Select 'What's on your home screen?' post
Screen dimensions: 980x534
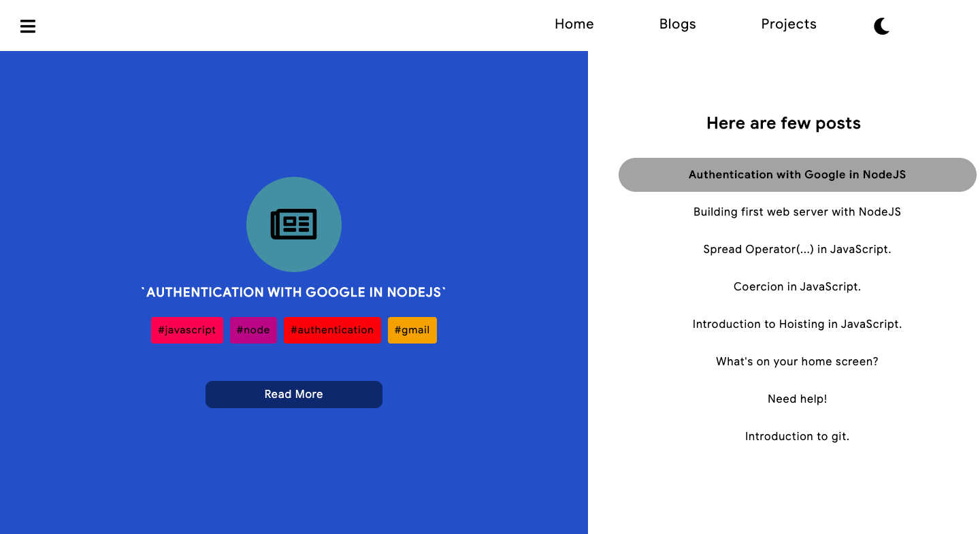(797, 361)
